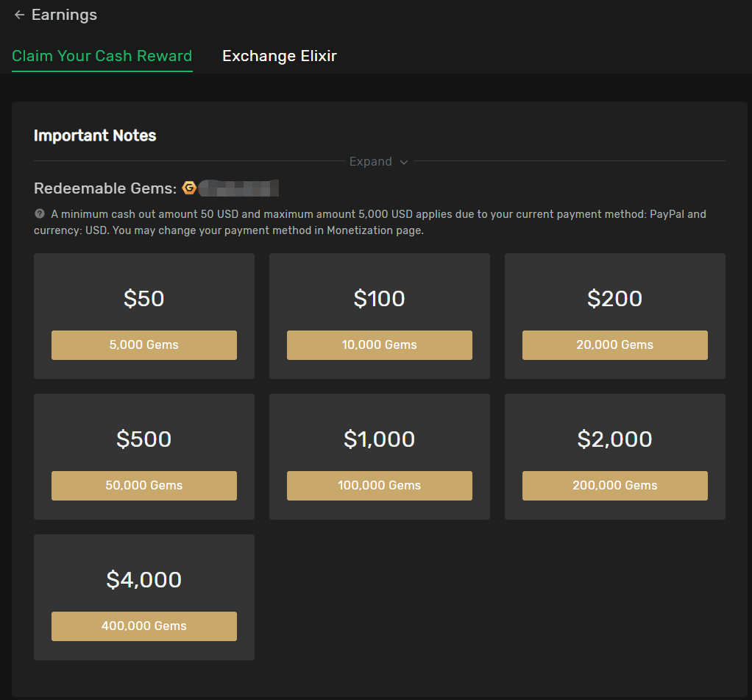Image resolution: width=752 pixels, height=700 pixels.
Task: Click the 50,000 Gems button
Action: (144, 486)
